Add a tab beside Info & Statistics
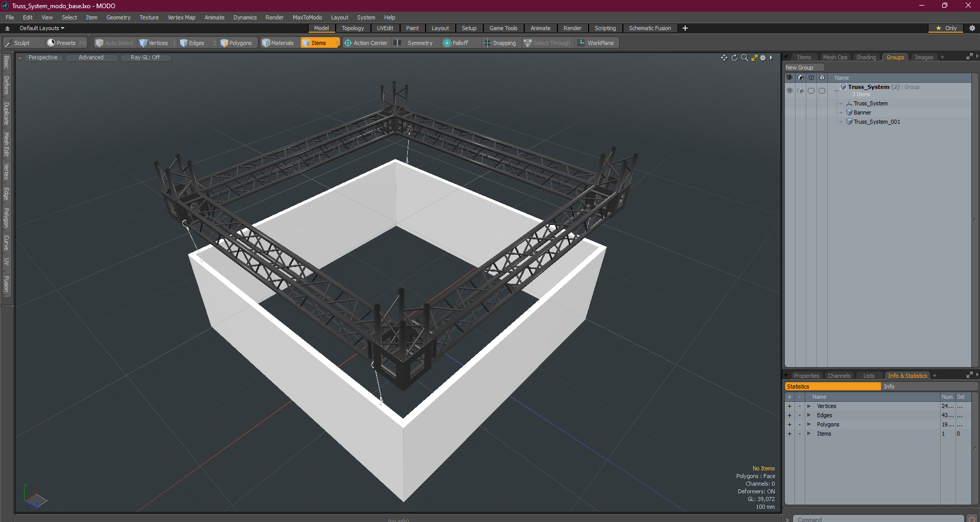 coord(935,376)
